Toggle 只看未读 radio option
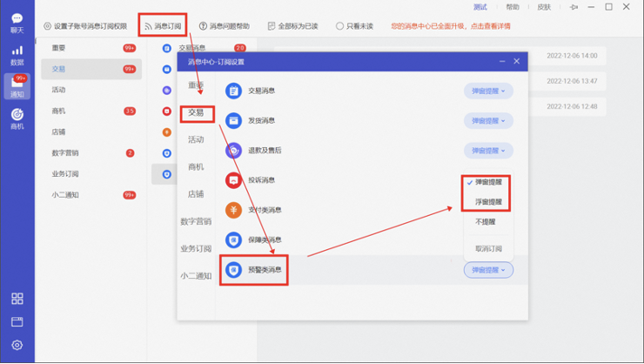 click(354, 26)
